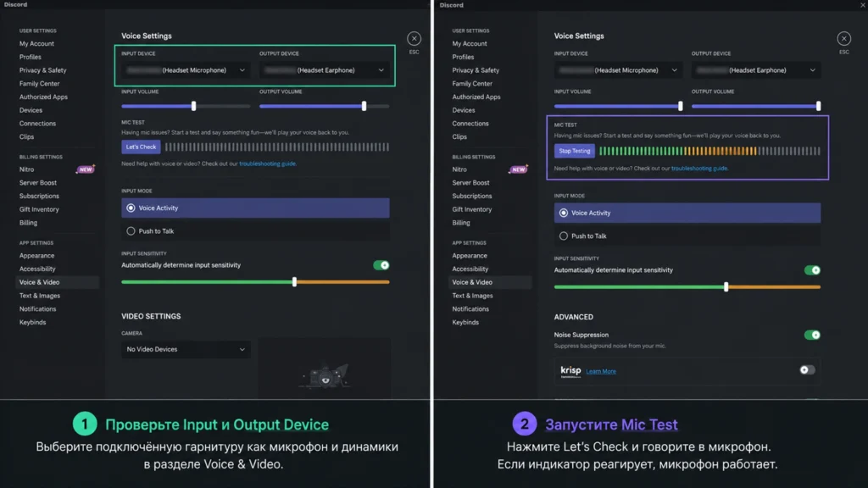
Task: Open My Account in right window sidebar
Action: coord(470,44)
